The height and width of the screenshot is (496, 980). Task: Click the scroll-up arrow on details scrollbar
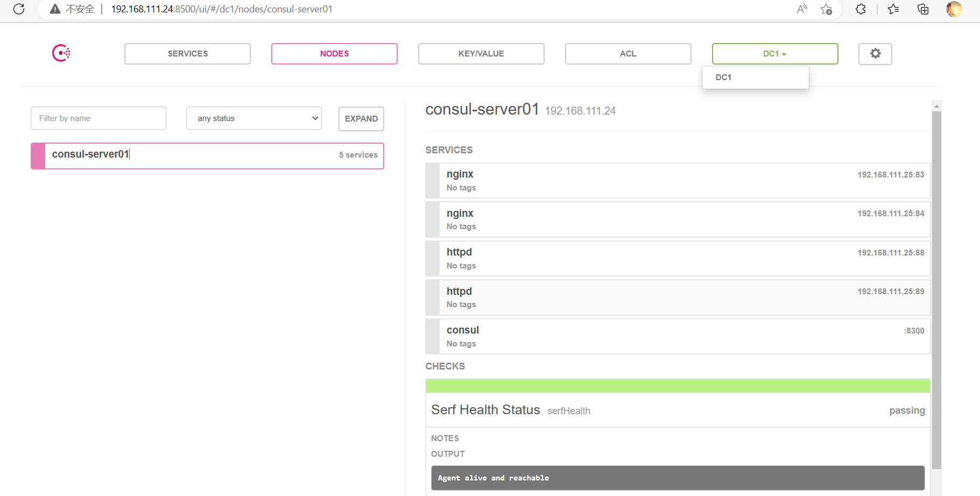pos(936,106)
